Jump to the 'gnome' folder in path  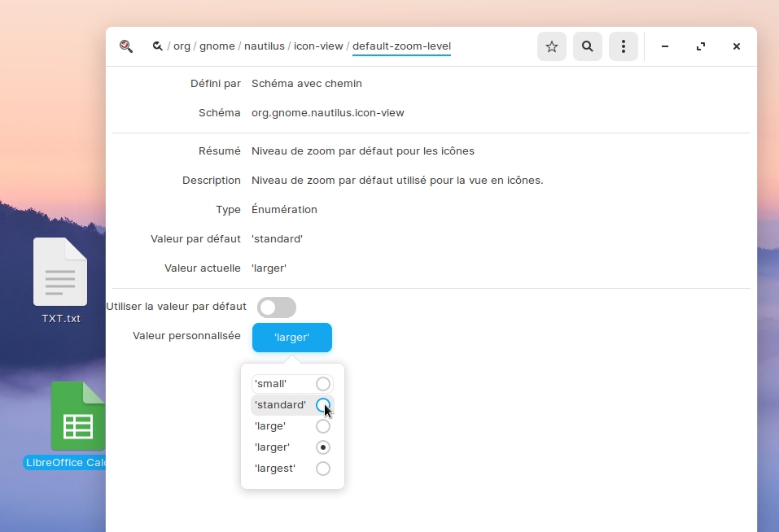217,46
